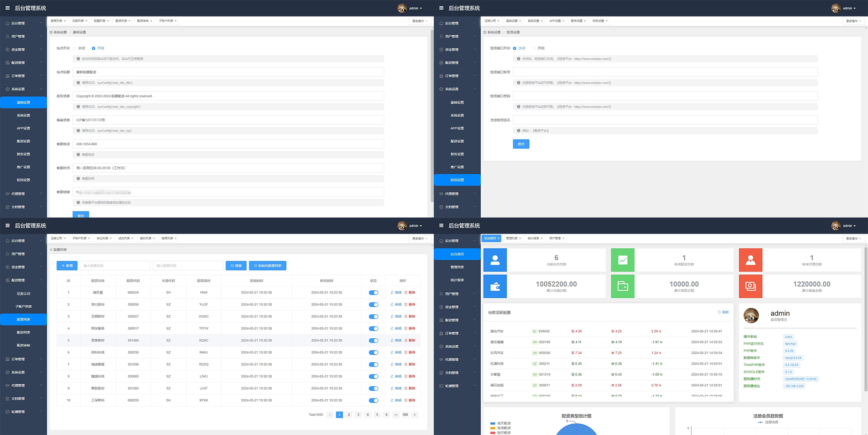Open 更多操作 dropdown on dashboard panel

click(x=853, y=239)
